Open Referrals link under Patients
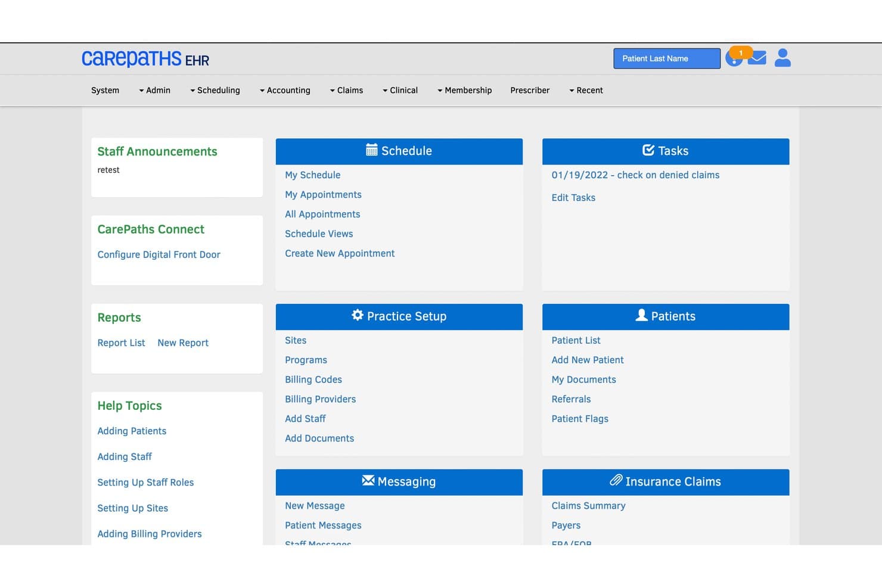The image size is (882, 588). coord(571,399)
